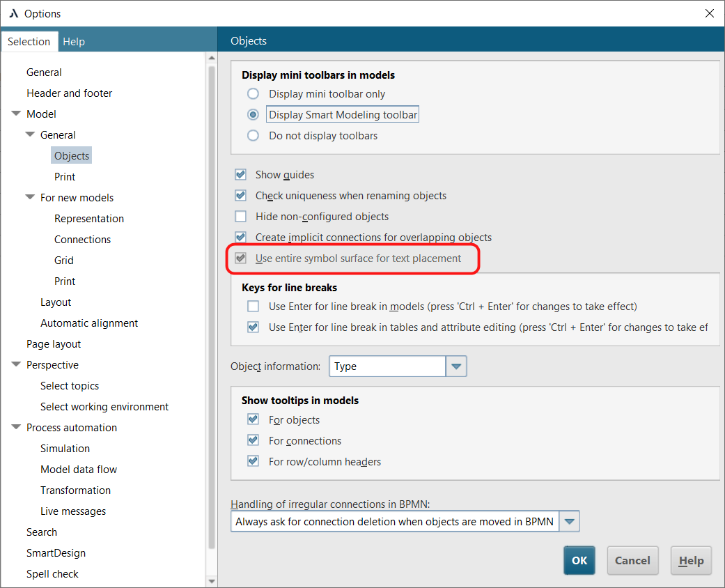Choose Do not display toolbars

pyautogui.click(x=253, y=135)
